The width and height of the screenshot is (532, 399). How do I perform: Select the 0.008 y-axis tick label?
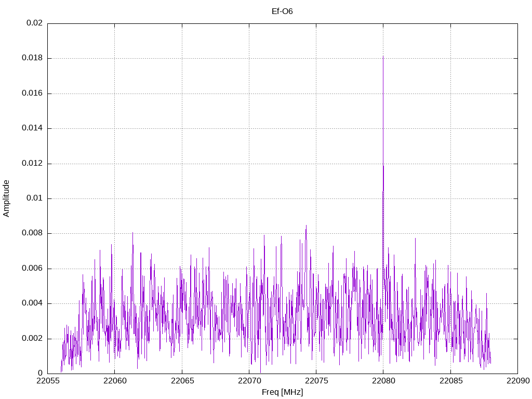[32, 233]
